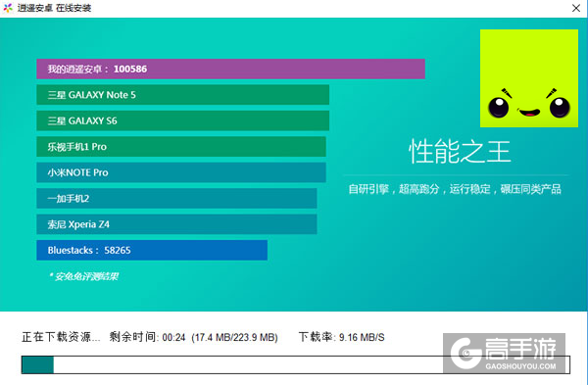588x385 pixels.
Task: Click the 三星 GALAXY Note 5 bar
Action: click(183, 95)
